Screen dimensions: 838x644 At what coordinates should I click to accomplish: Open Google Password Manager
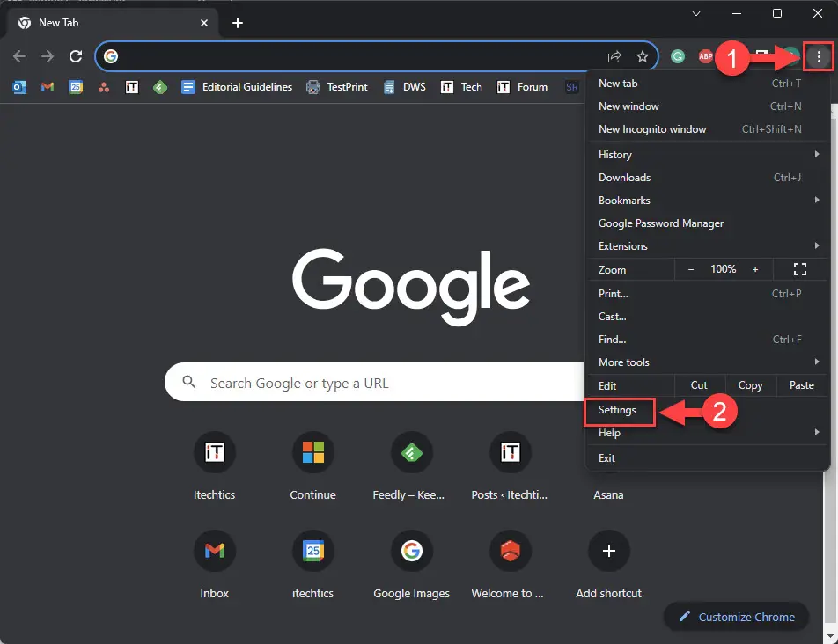pos(709,223)
